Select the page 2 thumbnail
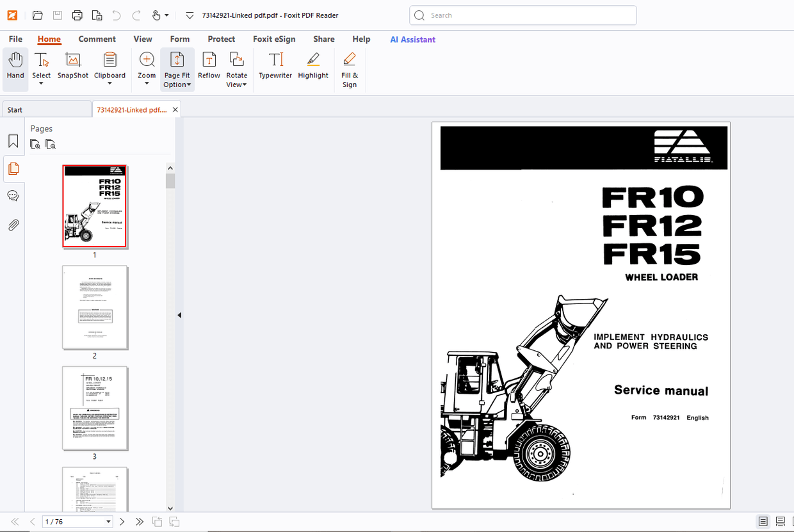Screen dimensions: 794x532 point(94,307)
